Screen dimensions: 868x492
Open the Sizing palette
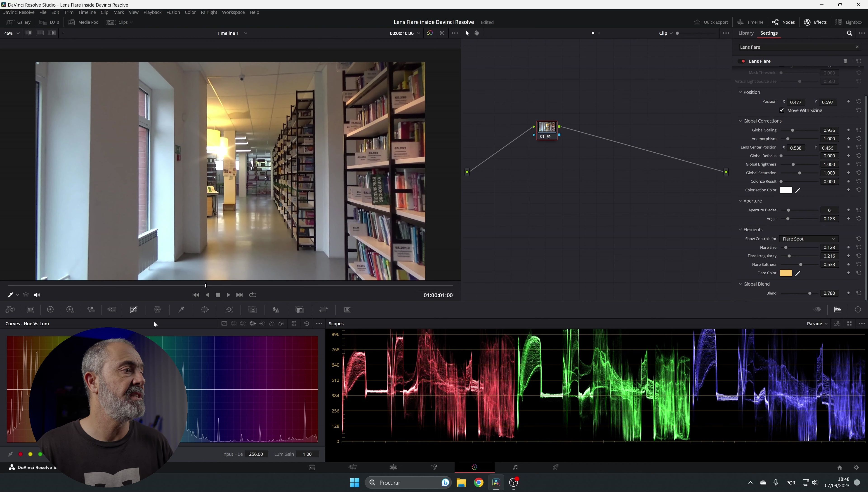323,310
